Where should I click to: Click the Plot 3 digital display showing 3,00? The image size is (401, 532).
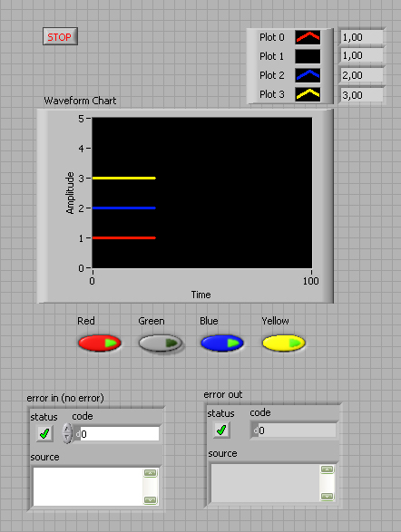[362, 95]
